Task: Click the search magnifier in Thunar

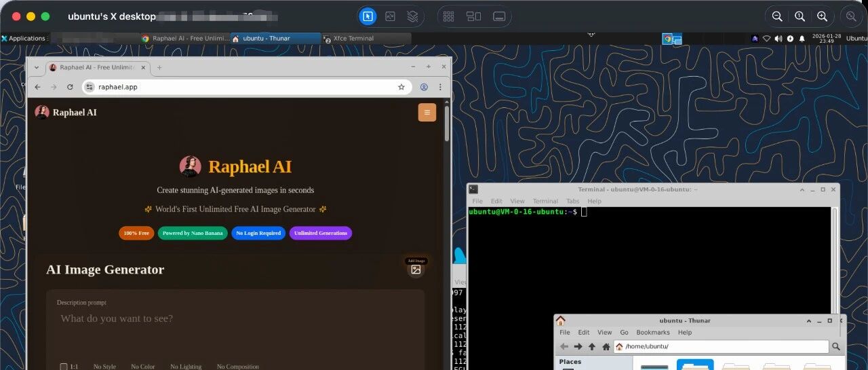Action: tap(836, 346)
